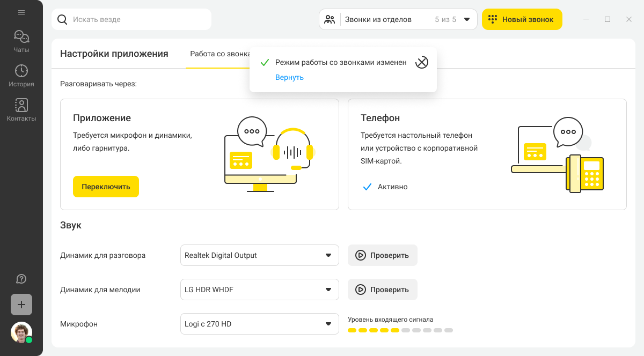
Task: Switch calls to Приложение with Переключить
Action: tap(106, 187)
